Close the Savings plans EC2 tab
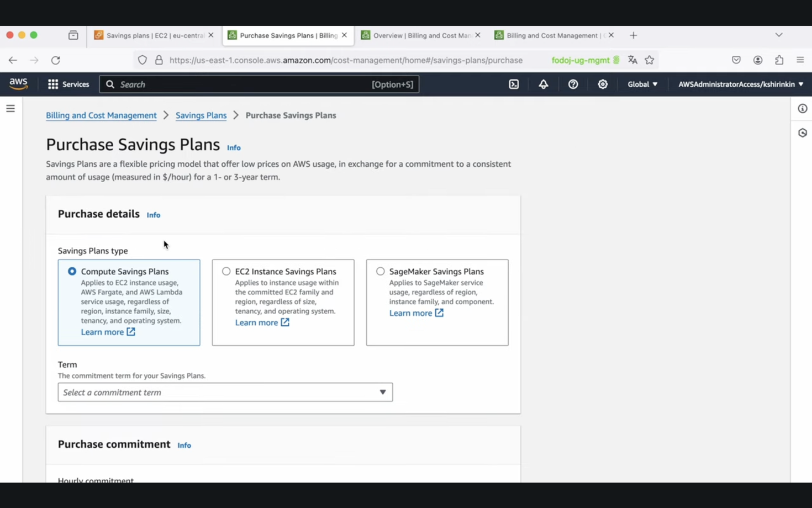Screen dimensions: 812x508 pyautogui.click(x=211, y=35)
